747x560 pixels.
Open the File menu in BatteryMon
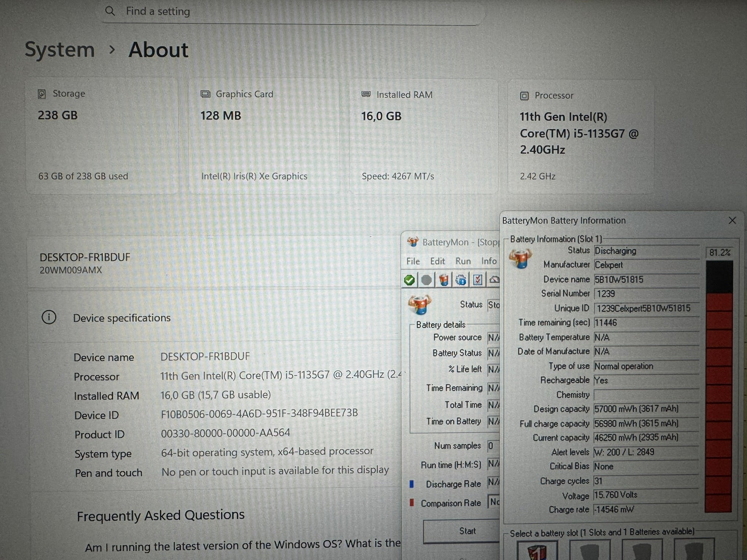(x=413, y=261)
